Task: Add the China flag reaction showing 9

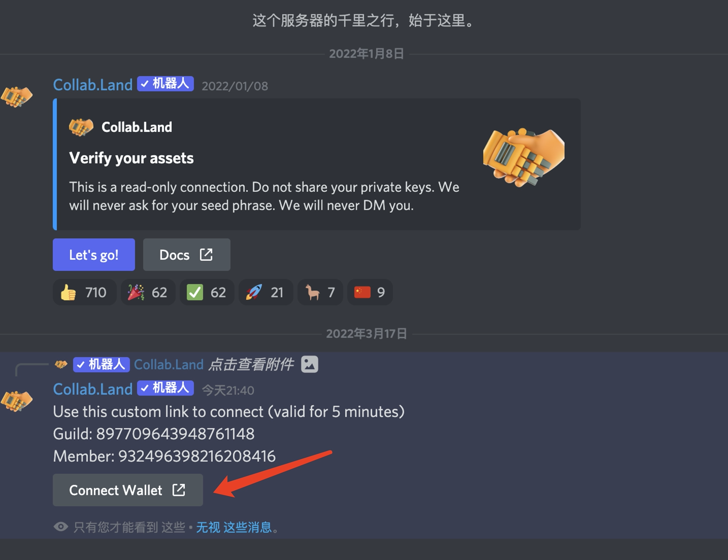Action: (370, 292)
